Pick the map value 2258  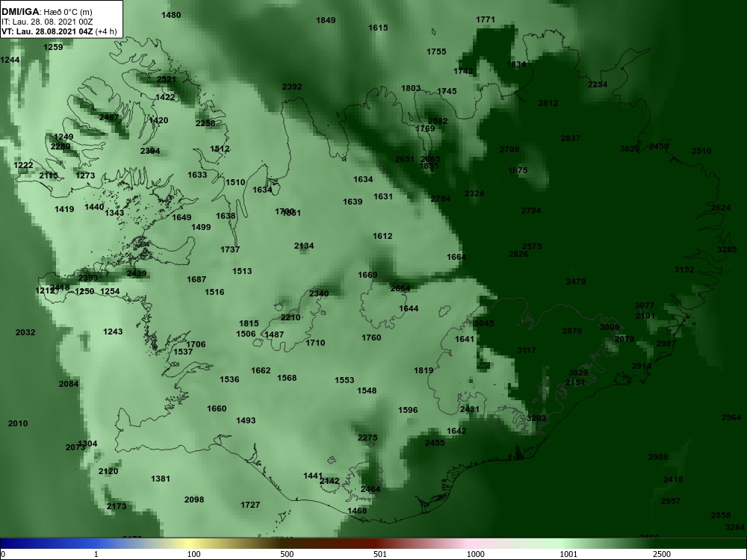(x=205, y=123)
